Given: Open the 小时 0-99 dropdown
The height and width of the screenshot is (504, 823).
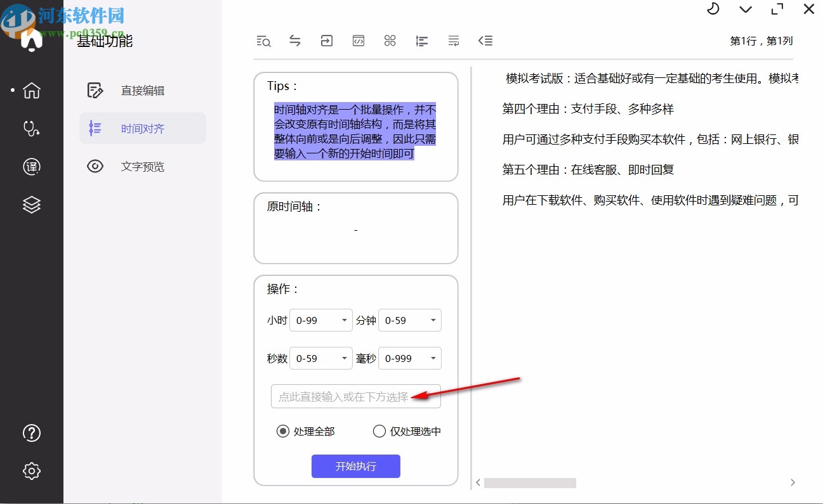Looking at the screenshot, I should pyautogui.click(x=320, y=320).
